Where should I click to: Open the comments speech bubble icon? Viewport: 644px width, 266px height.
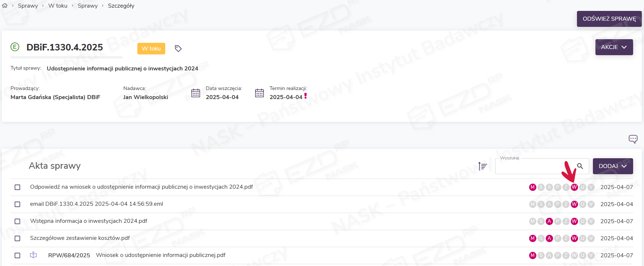633,139
